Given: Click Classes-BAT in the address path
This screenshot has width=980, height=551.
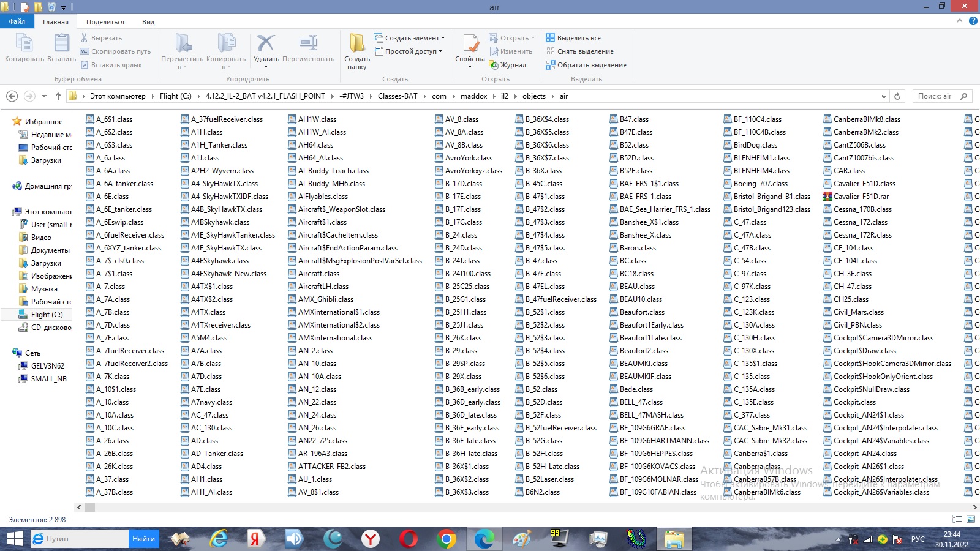Looking at the screenshot, I should (x=398, y=96).
